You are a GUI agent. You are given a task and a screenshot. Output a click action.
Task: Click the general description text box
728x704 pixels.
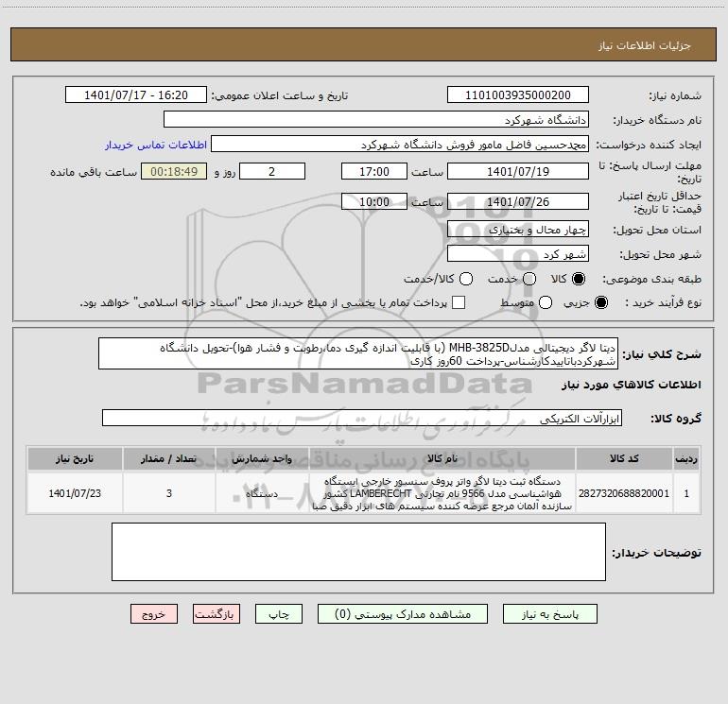click(358, 353)
